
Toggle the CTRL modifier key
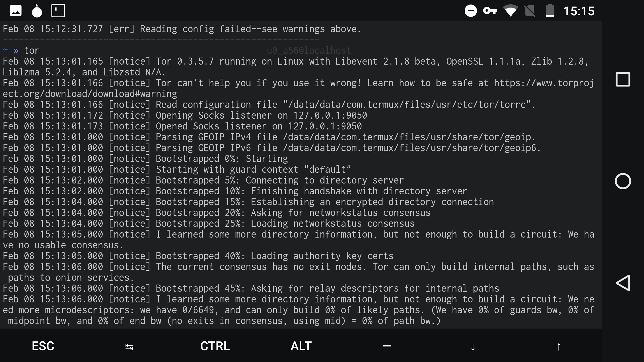click(x=215, y=346)
